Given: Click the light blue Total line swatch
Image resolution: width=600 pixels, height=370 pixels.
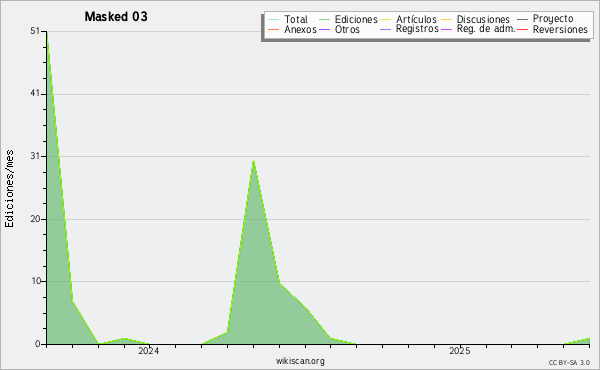Looking at the screenshot, I should click(x=274, y=20).
